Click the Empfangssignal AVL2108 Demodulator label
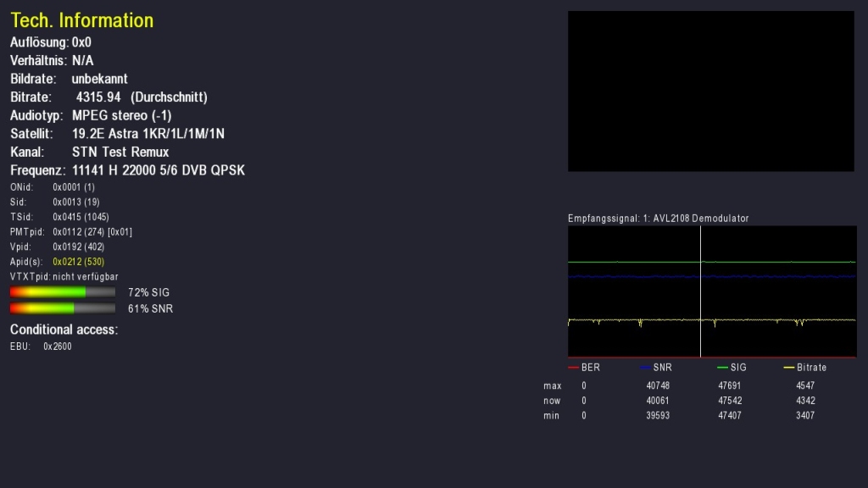 658,219
